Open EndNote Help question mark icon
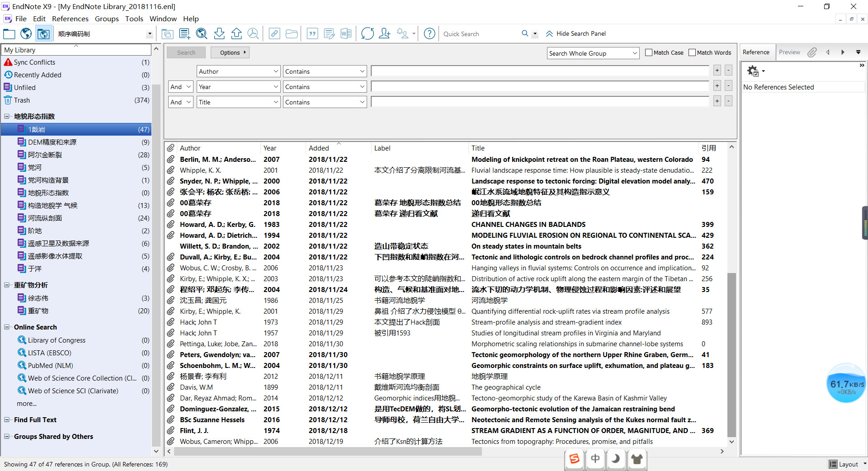Screen dimensions: 868x471 [x=429, y=33]
